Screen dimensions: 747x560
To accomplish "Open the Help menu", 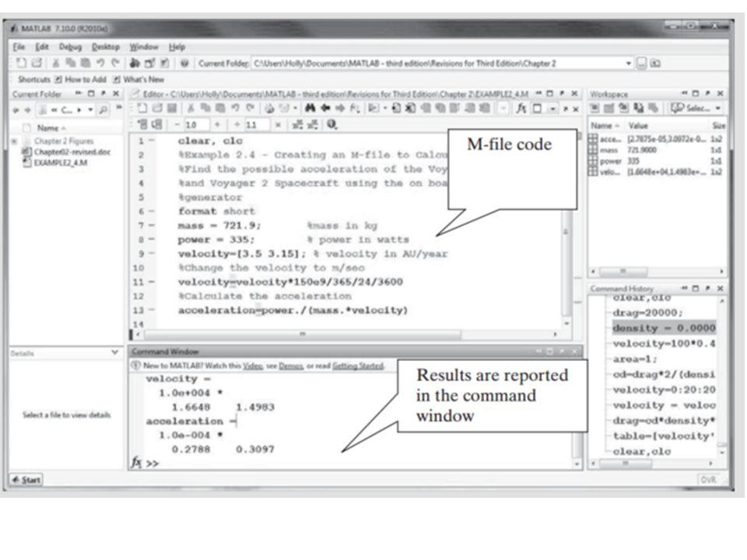I will [177, 47].
